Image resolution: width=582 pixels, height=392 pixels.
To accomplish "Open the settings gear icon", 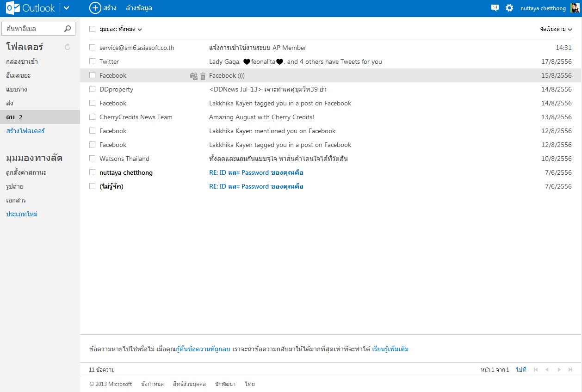I will tap(509, 8).
